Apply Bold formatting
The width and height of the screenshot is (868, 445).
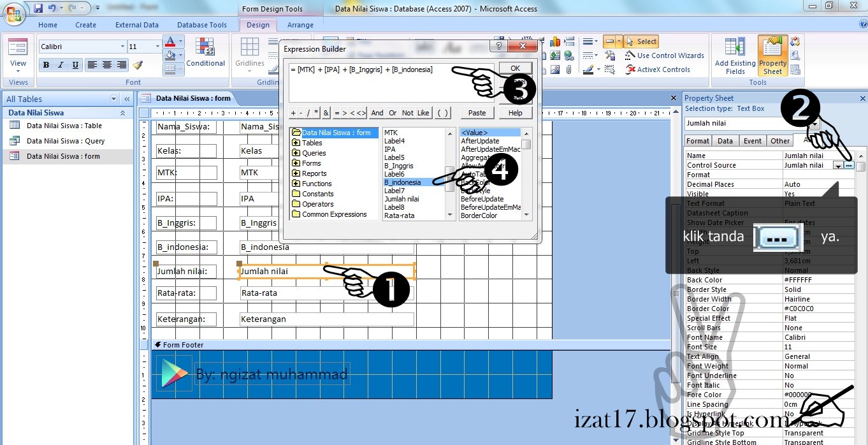pos(46,65)
